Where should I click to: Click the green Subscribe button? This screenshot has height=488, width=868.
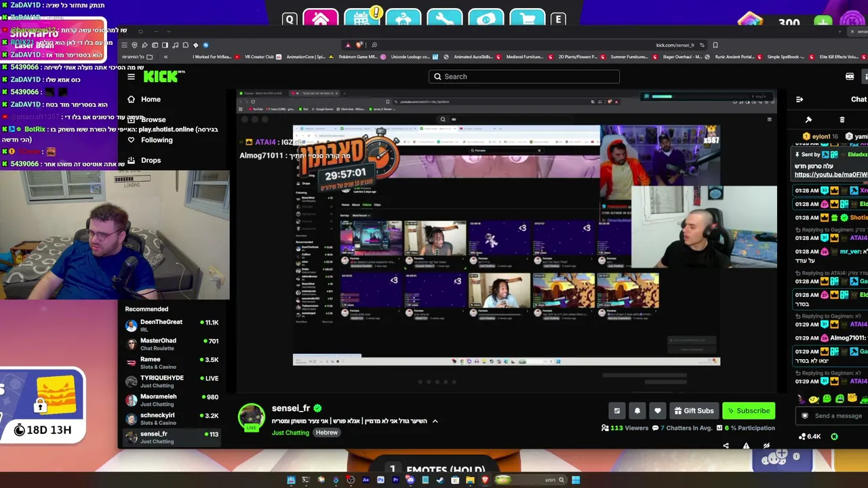click(749, 411)
